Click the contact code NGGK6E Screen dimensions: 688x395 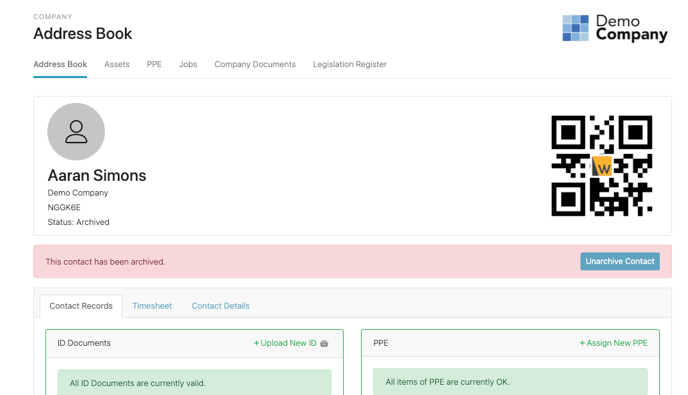(x=64, y=207)
